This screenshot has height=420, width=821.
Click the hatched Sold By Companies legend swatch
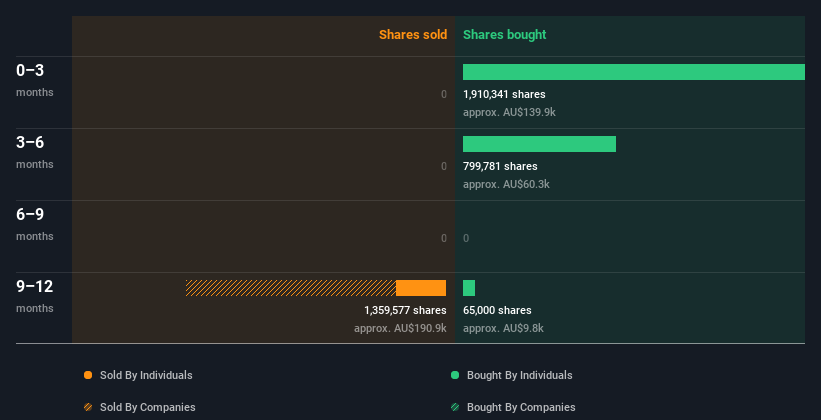click(x=88, y=407)
